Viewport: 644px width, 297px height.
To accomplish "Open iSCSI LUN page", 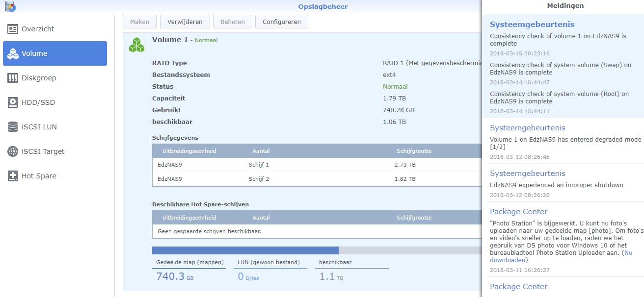I will 55,127.
